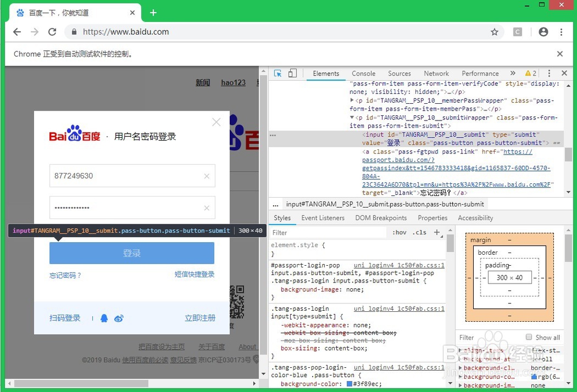Click the computed pane Filter field
The height and width of the screenshot is (392, 577).
[489, 338]
